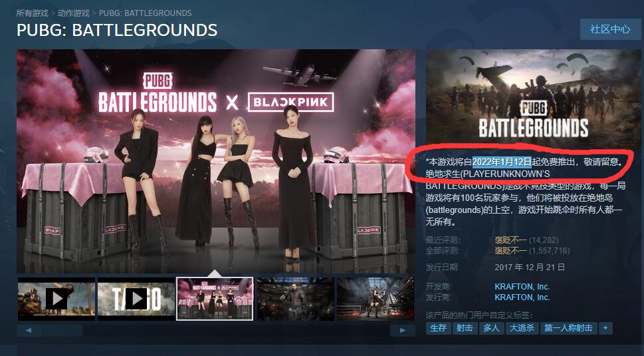Open the 社区中心 community hub
The image size is (644, 356).
click(x=610, y=29)
